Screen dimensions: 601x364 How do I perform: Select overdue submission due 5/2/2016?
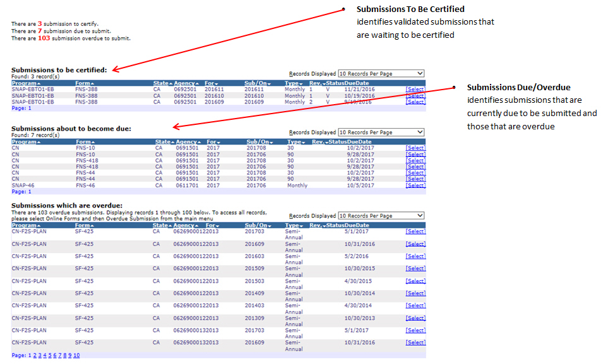tap(415, 256)
